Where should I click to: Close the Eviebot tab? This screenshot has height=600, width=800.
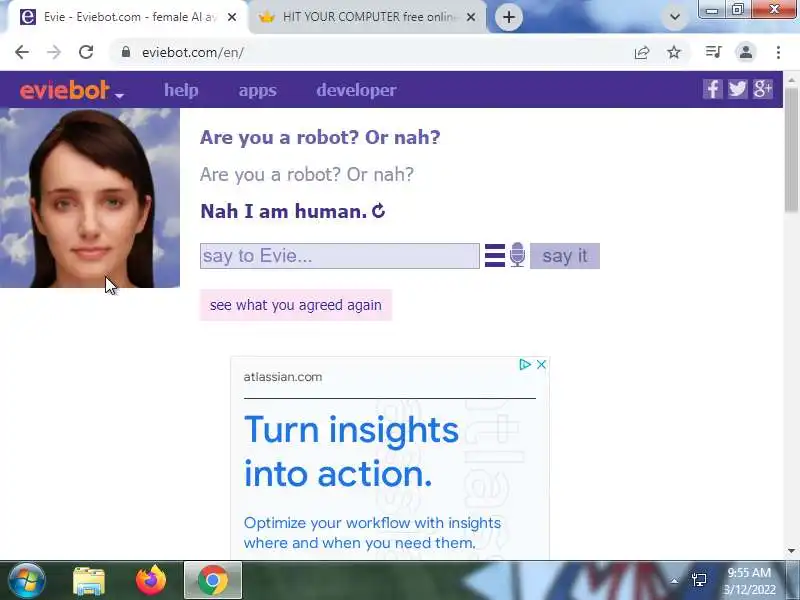click(232, 17)
